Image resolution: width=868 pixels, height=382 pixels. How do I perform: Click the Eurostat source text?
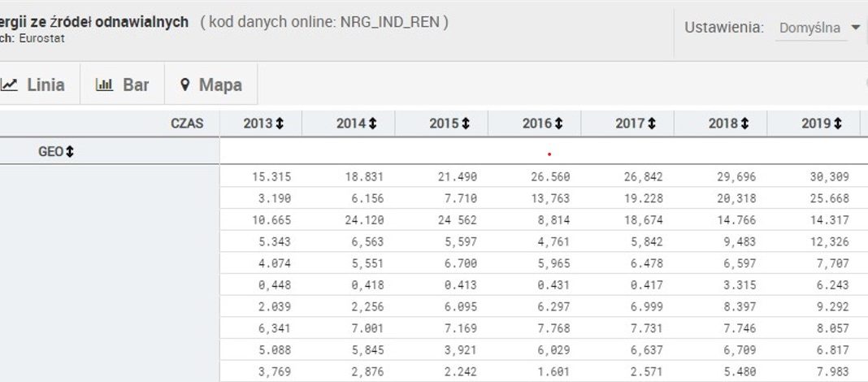[x=42, y=39]
